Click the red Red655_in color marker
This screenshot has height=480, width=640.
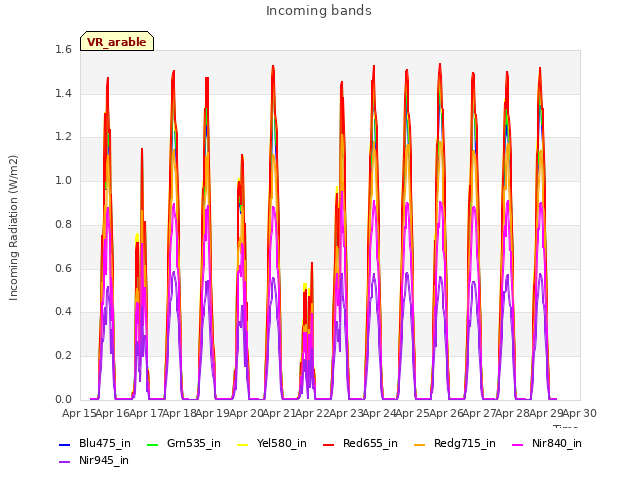329,444
